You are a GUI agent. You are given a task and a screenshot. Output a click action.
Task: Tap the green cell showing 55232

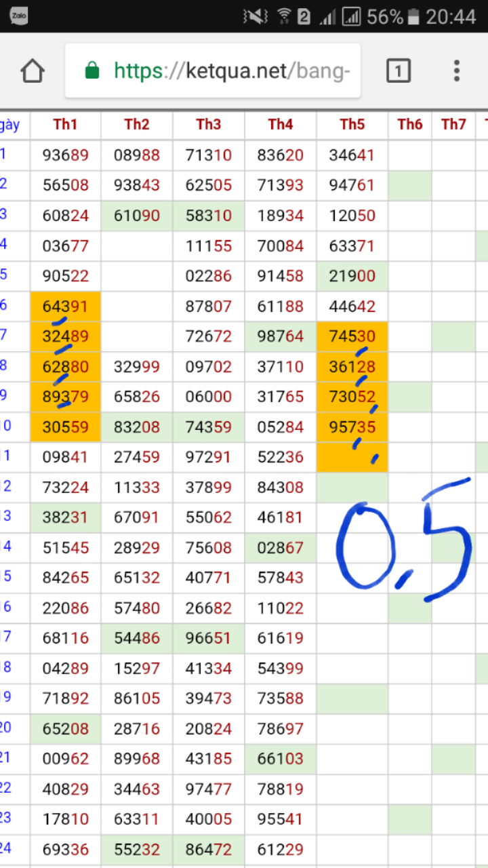tap(137, 850)
